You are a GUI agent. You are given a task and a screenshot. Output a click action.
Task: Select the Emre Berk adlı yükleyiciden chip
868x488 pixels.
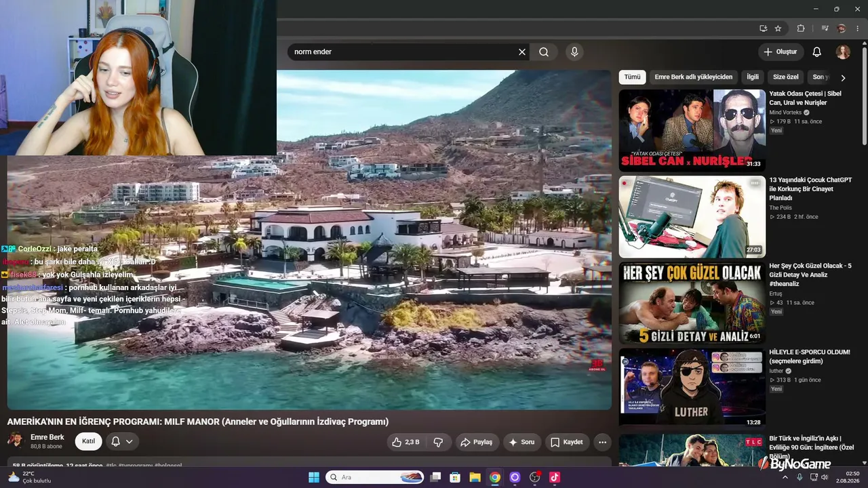pos(693,77)
